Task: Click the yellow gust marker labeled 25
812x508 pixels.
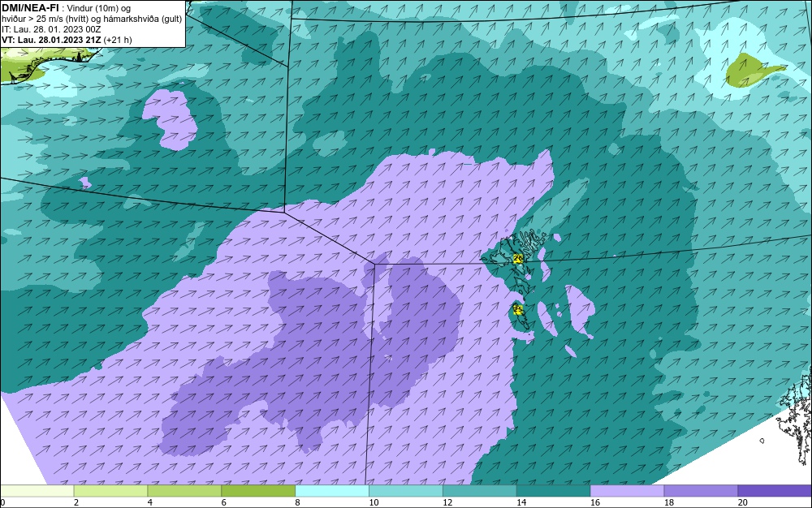Action: 517,309
